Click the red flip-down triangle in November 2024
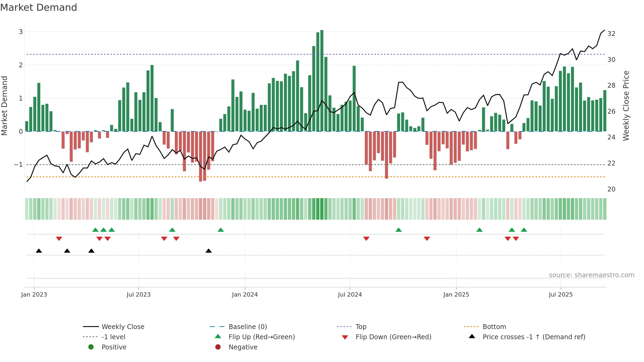644x362 pixels. point(427,239)
